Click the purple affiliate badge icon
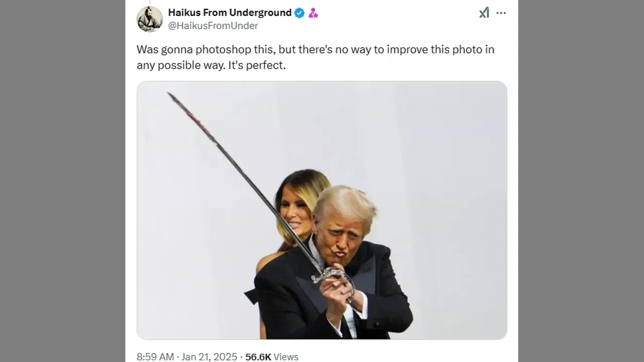The height and width of the screenshot is (362, 644). pyautogui.click(x=313, y=13)
